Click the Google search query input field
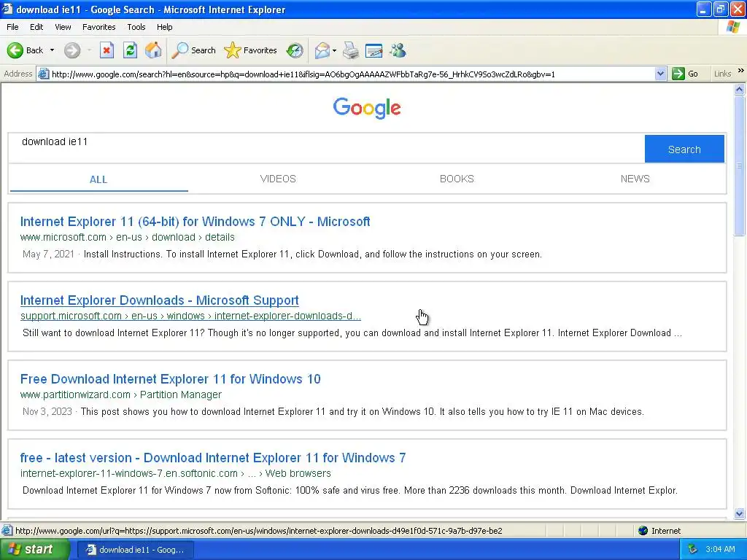This screenshot has height=560, width=747. 326,149
